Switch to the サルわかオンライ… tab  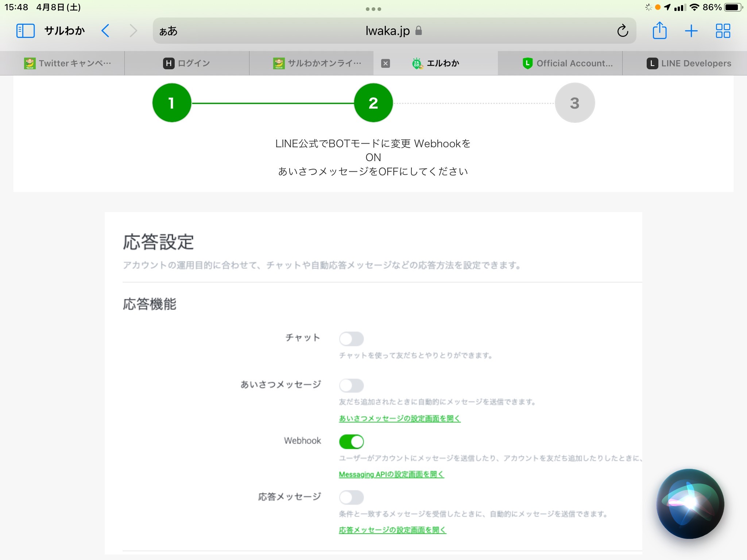point(311,63)
